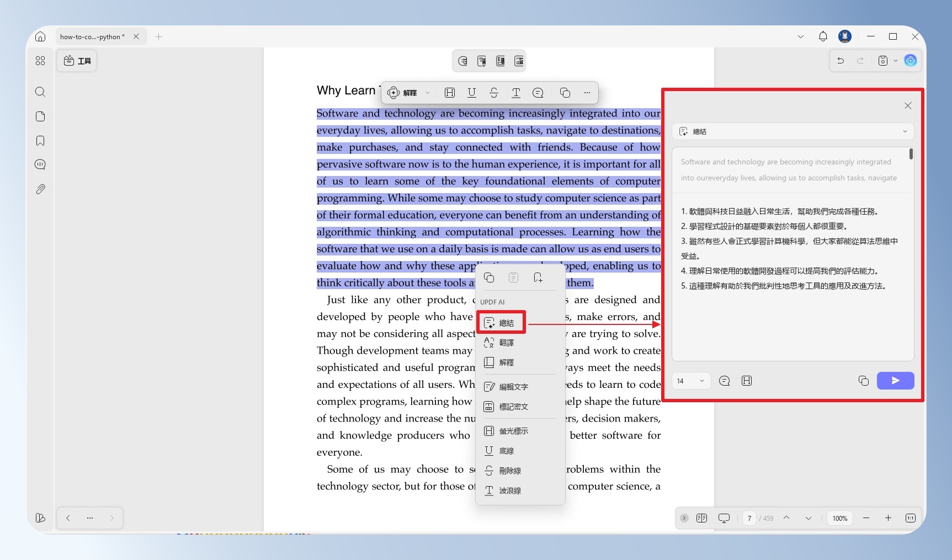This screenshot has height=560, width=952.
Task: Click the zoom in plus button
Action: coord(888,518)
